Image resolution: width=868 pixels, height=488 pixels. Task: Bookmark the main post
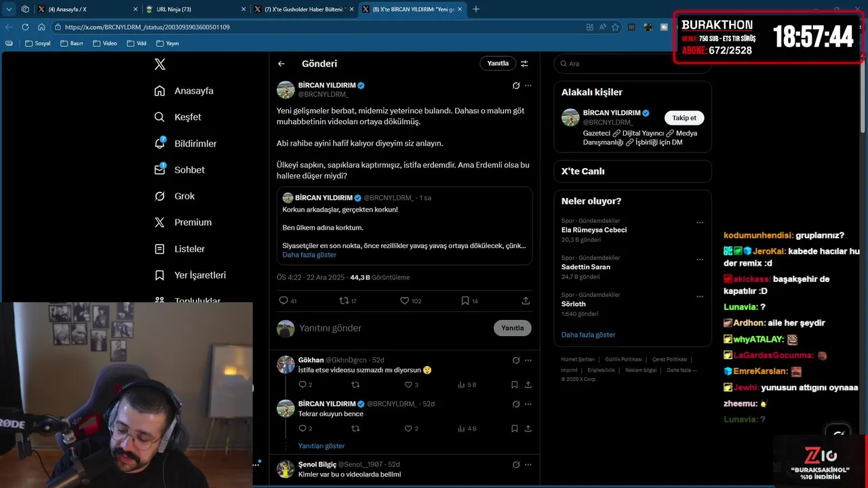pos(465,301)
